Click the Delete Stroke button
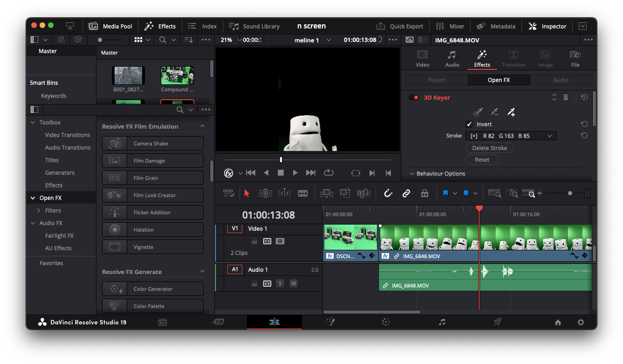 click(489, 148)
